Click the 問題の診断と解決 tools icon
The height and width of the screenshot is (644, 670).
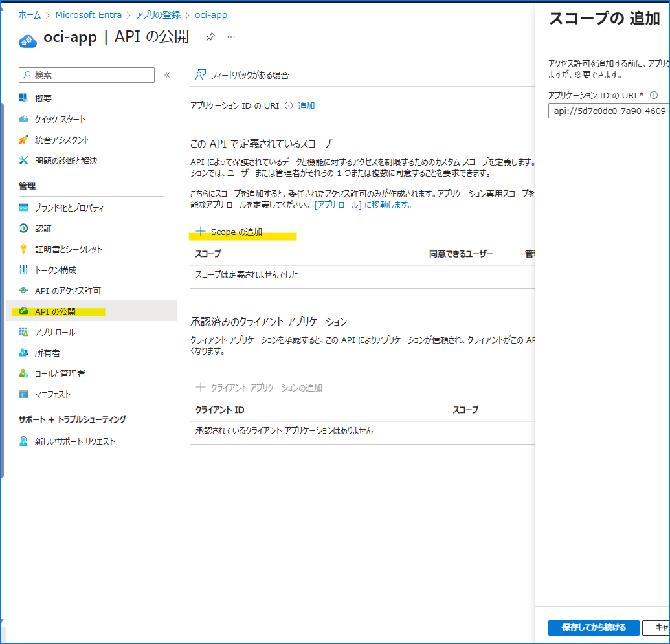click(23, 161)
